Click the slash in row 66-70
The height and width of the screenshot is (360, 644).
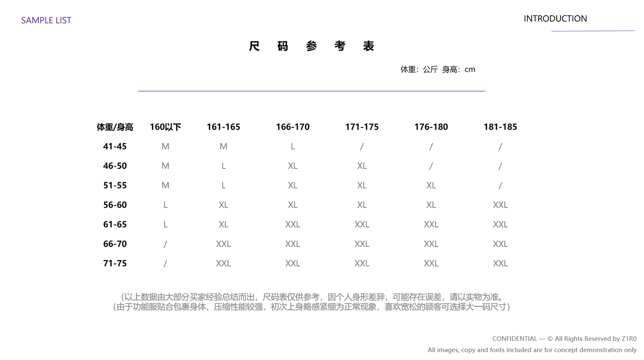tap(165, 244)
